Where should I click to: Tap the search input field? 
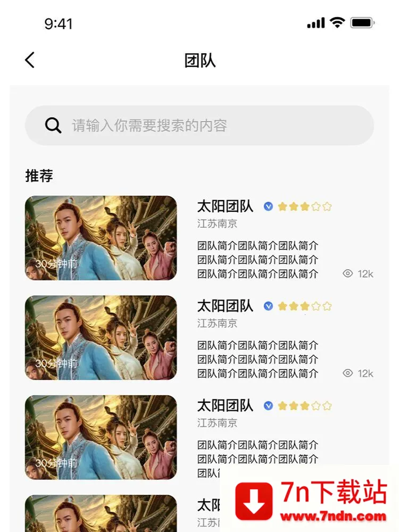(x=213, y=126)
